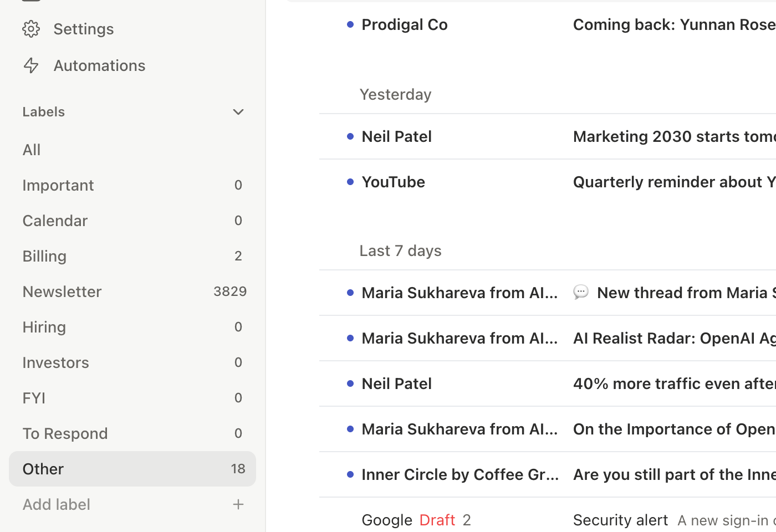Viewport: 776px width, 532px height.
Task: Open Neil Patel 40% more traffic email
Action: [x=548, y=383]
